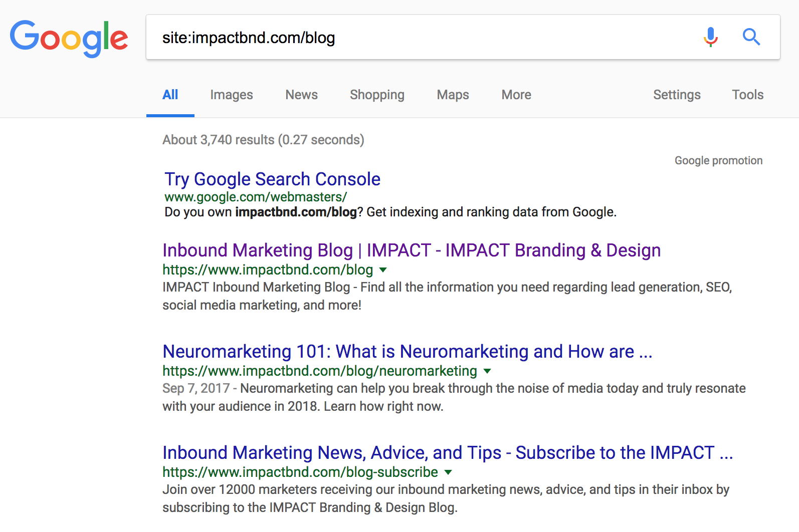This screenshot has height=532, width=799.
Task: Click the https://www.impactbnd.com/blog/neuromarketing URL text
Action: 320,371
